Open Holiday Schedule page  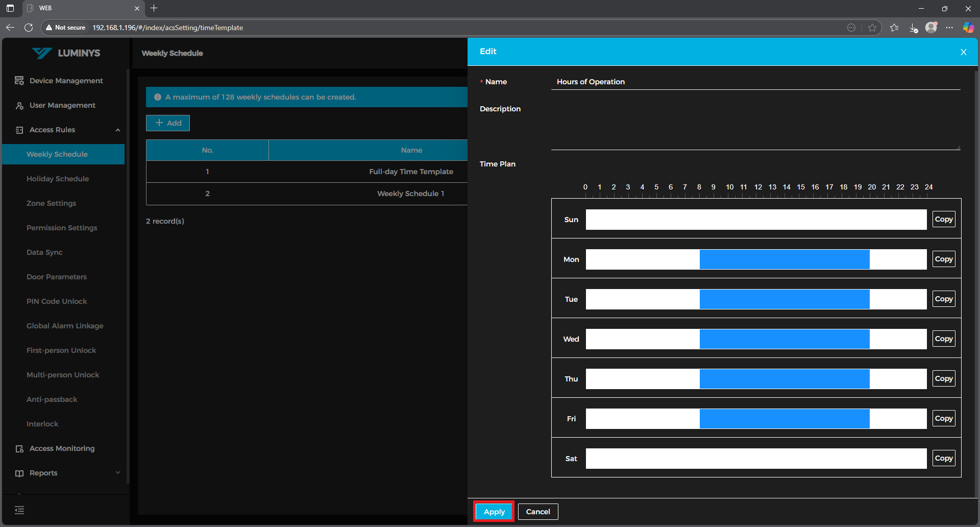click(x=58, y=179)
